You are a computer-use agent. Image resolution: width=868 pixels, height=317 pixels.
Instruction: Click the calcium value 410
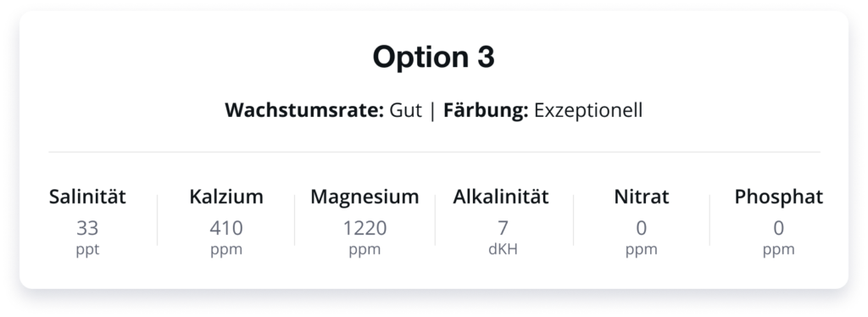[x=225, y=228]
